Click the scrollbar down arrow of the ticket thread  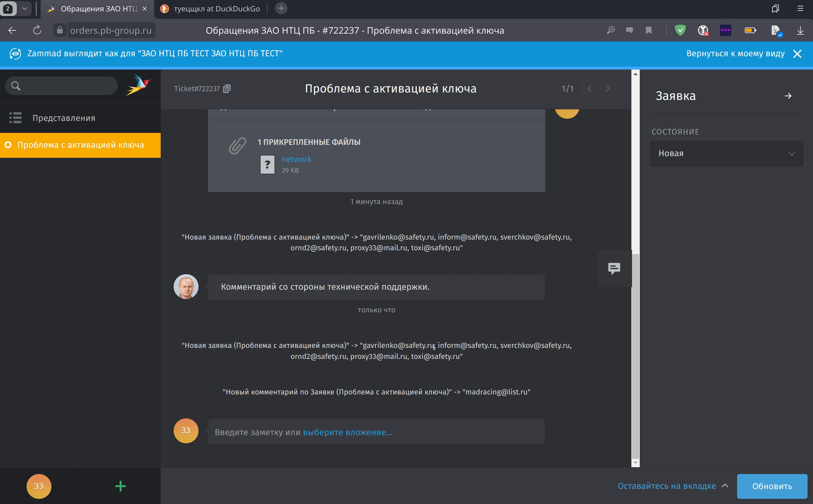pyautogui.click(x=635, y=463)
